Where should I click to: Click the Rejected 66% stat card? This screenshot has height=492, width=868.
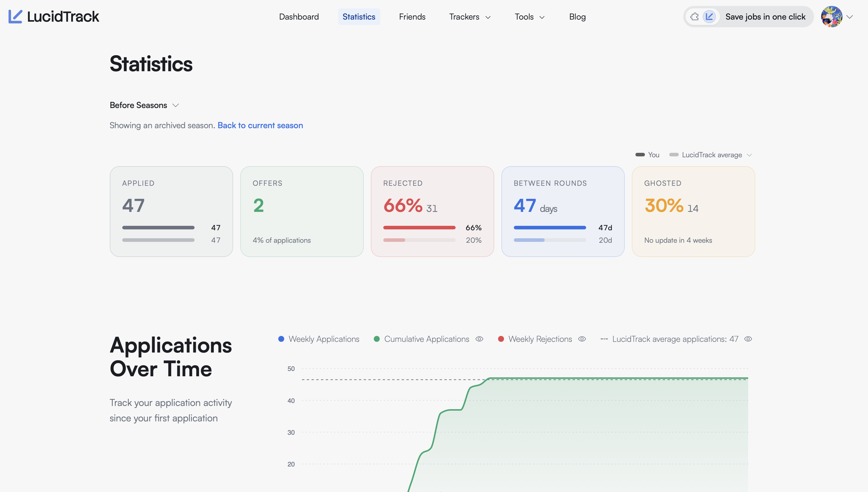pyautogui.click(x=432, y=212)
